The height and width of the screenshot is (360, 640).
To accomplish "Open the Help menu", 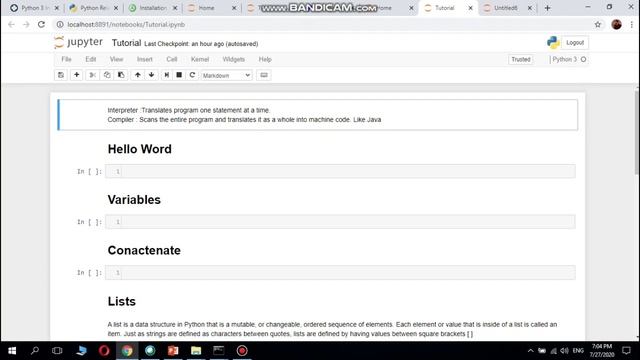I will pyautogui.click(x=265, y=59).
